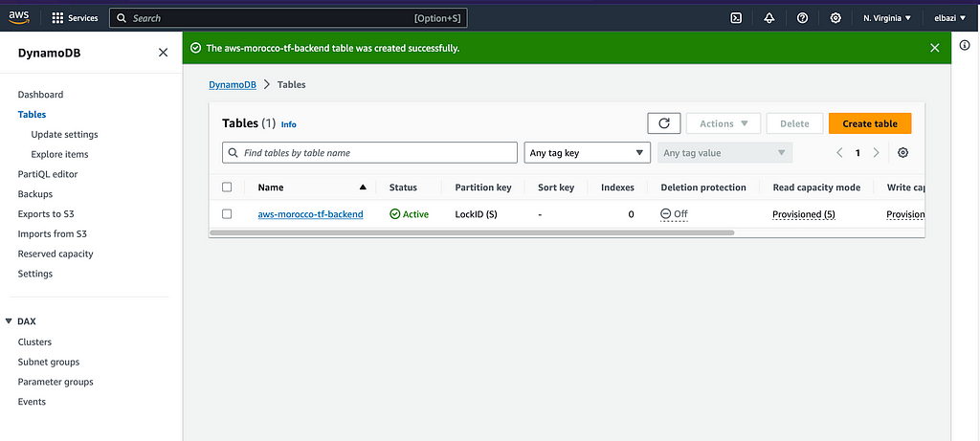This screenshot has height=441, width=980.
Task: Open Backups in the sidebar
Action: point(35,194)
